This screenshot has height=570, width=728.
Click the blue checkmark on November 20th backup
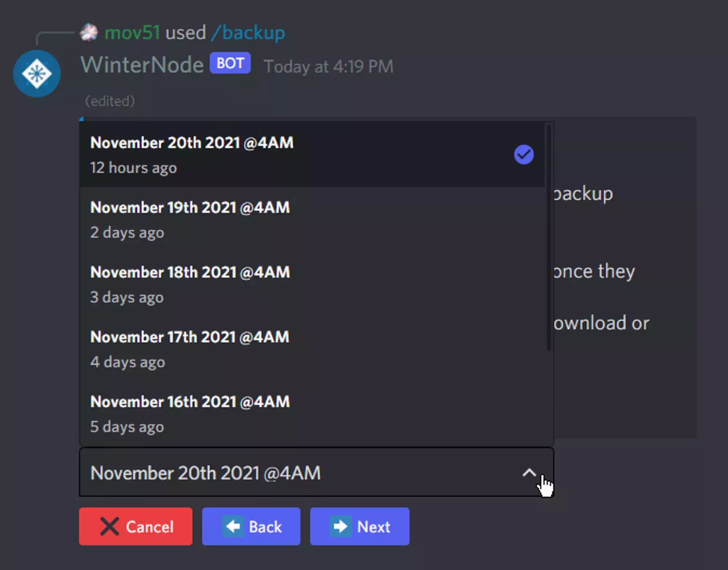523,154
